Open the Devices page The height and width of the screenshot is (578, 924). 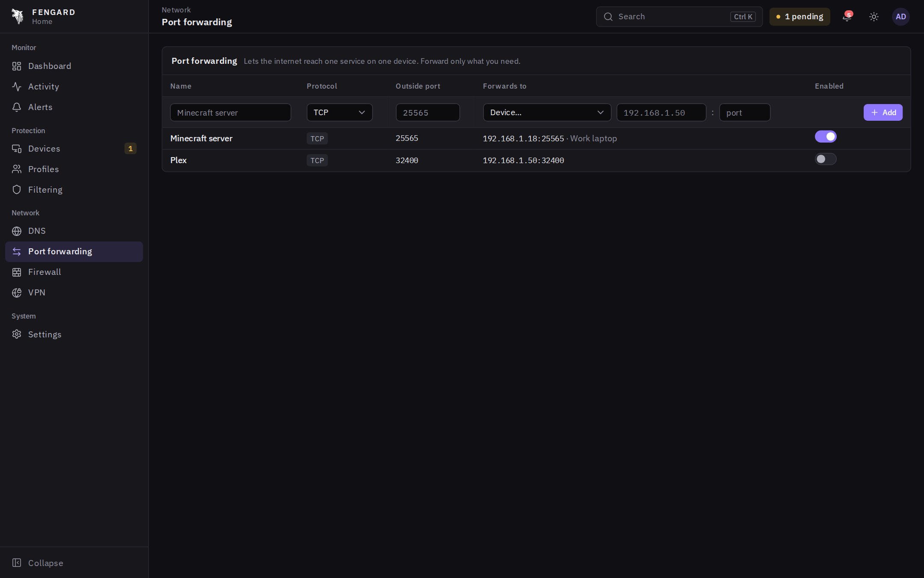[74, 149]
